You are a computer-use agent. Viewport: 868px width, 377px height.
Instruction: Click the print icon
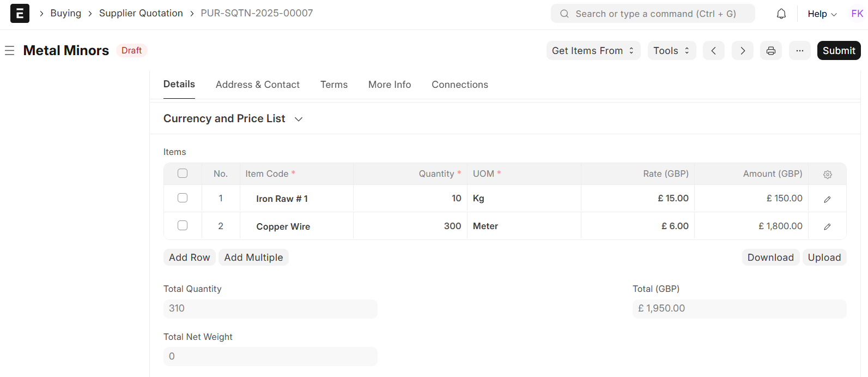[770, 51]
